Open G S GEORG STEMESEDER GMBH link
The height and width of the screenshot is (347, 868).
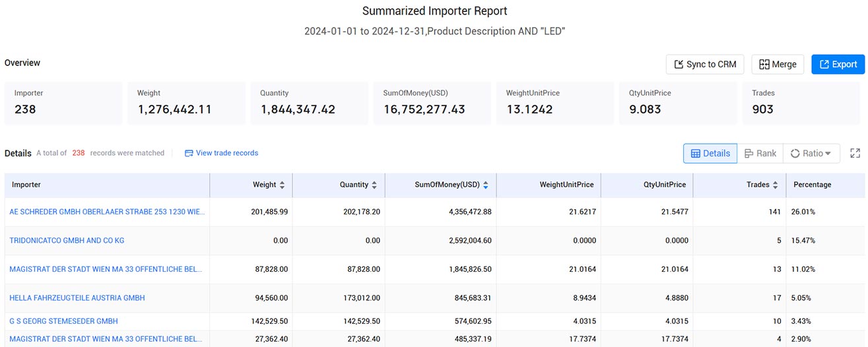coord(63,321)
